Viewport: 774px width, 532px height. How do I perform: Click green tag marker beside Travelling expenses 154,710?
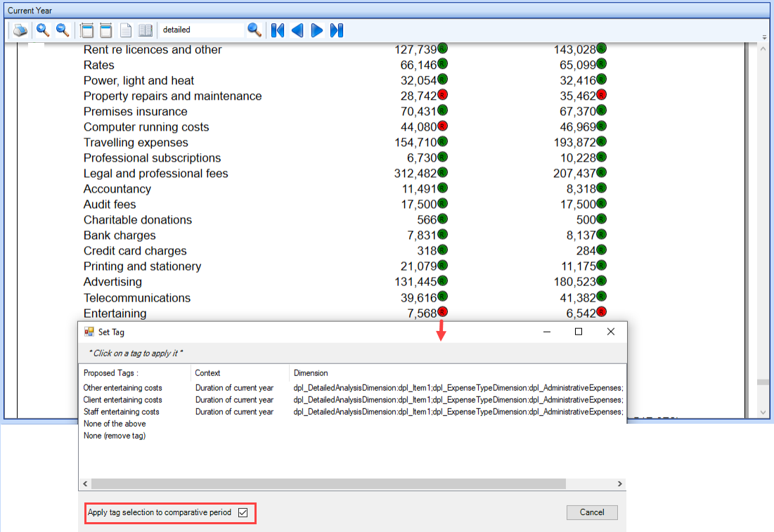[x=442, y=141]
